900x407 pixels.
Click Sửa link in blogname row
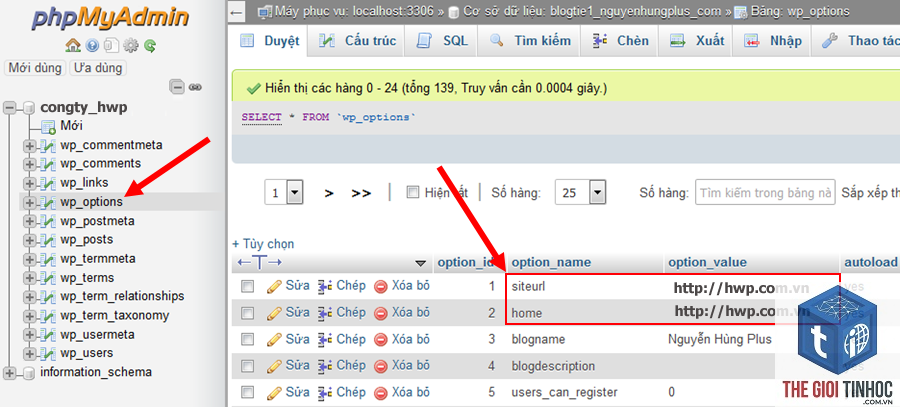297,340
